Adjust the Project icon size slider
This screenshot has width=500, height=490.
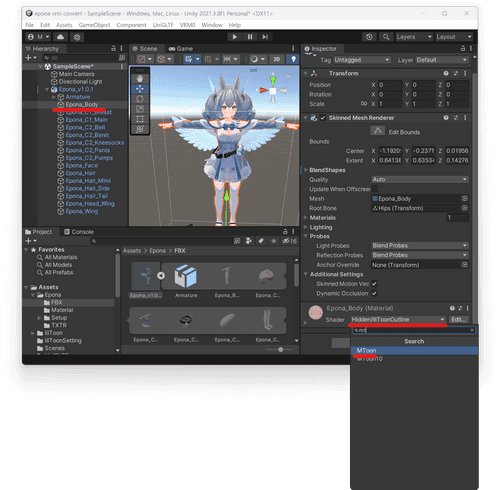(280, 349)
